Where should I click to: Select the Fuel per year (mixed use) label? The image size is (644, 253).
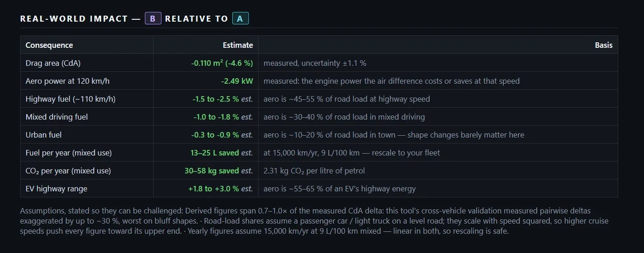point(69,153)
